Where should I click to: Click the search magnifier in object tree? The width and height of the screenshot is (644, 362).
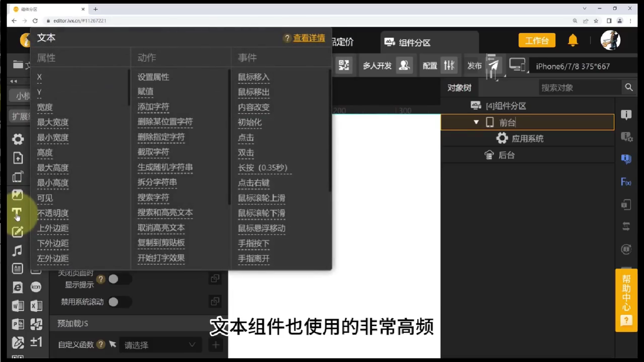coord(629,87)
